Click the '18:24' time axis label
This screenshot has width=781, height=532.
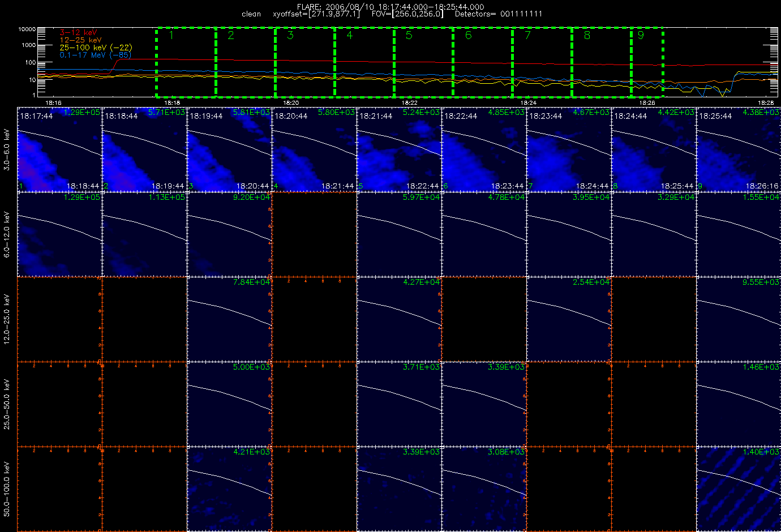pos(529,103)
